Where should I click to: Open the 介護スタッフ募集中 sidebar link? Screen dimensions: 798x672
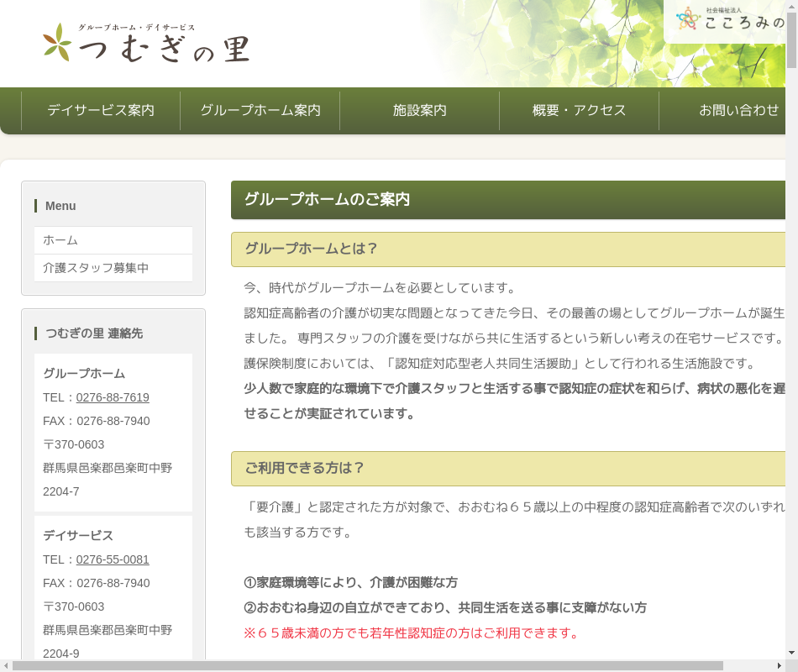pyautogui.click(x=96, y=268)
